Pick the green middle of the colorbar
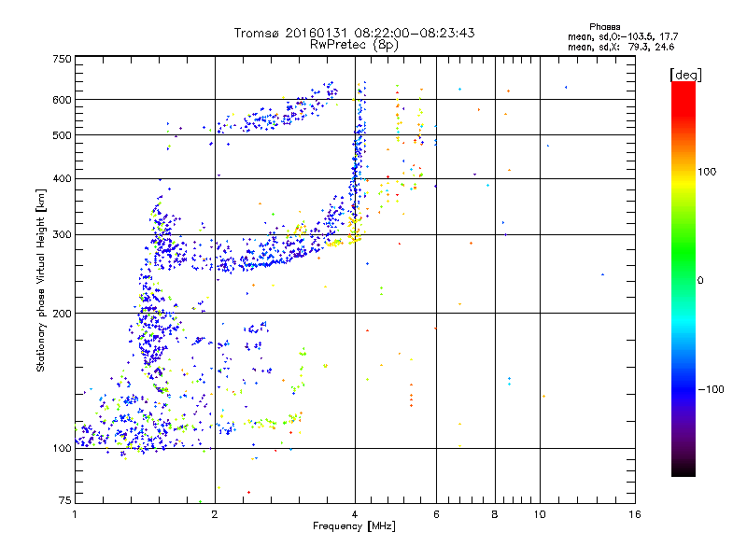This screenshot has height=560, width=747. tap(683, 280)
